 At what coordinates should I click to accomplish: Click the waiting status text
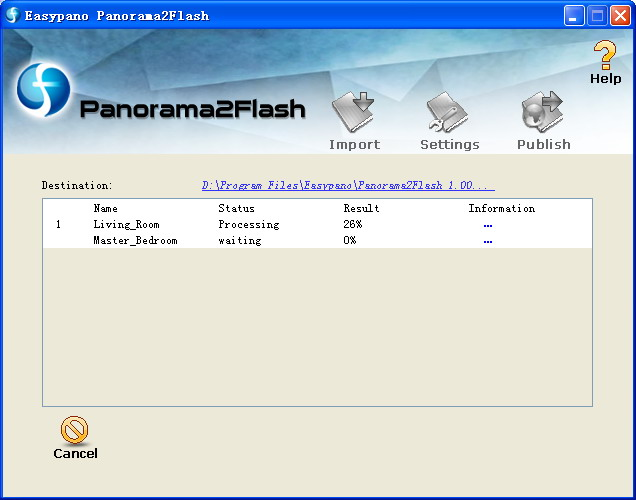pyautogui.click(x=240, y=240)
